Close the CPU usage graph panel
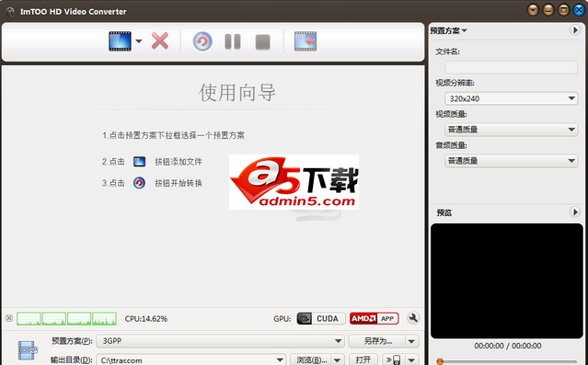 (9, 318)
